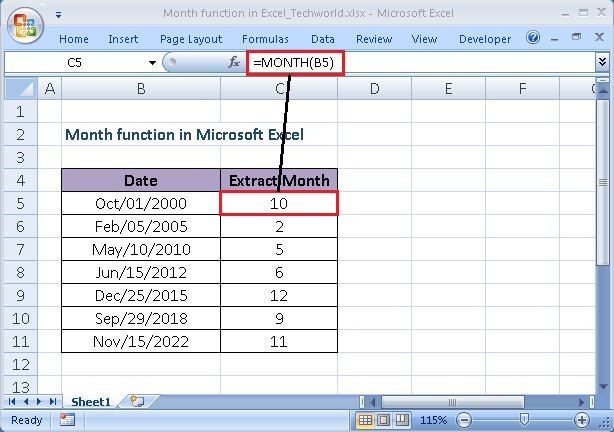Screen dimensions: 614x432
Task: Click the 'Extract Month' header cell
Action: (x=279, y=180)
